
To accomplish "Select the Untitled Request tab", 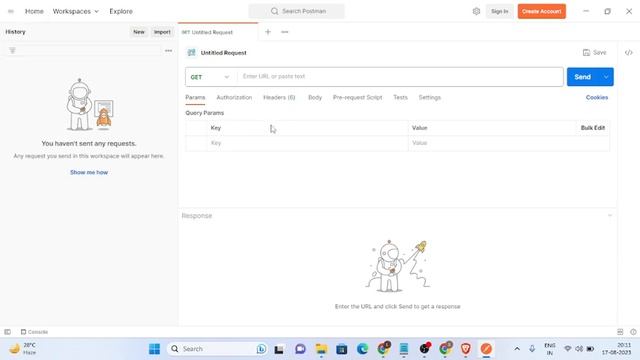I will (218, 32).
